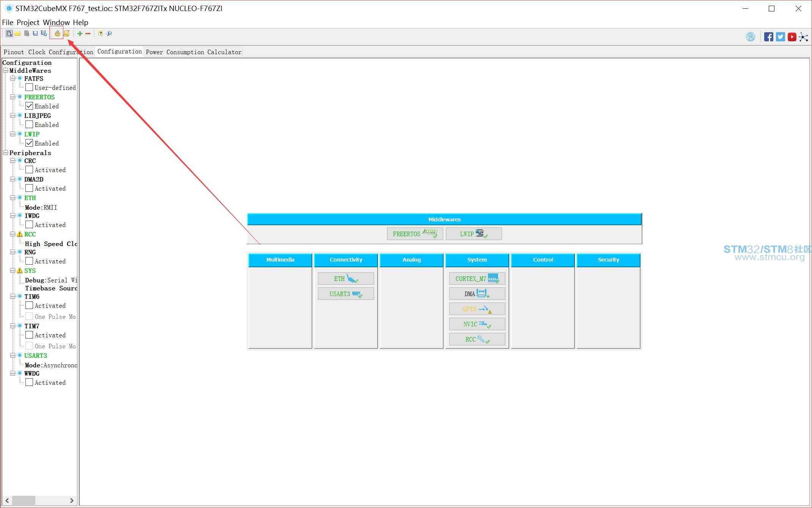Open CORTEX_M7 configuration button

click(x=477, y=279)
